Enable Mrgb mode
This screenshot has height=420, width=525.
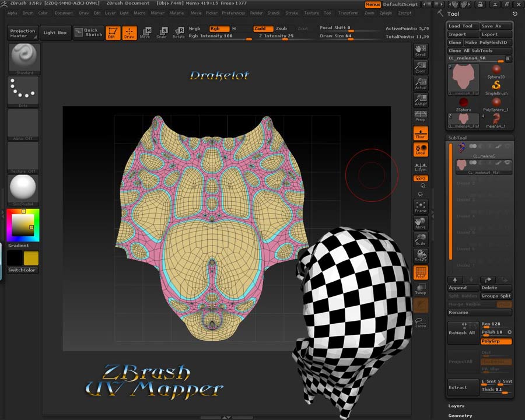(194, 29)
